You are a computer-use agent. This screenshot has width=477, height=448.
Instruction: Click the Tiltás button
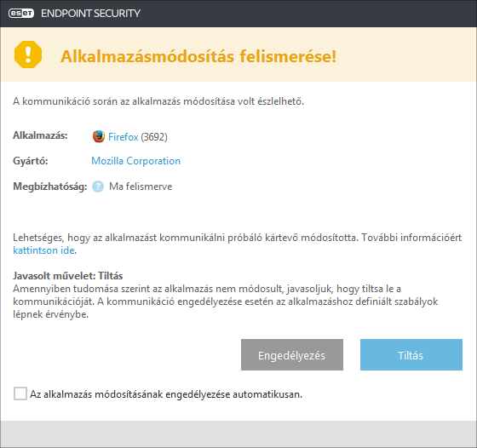[x=411, y=354]
